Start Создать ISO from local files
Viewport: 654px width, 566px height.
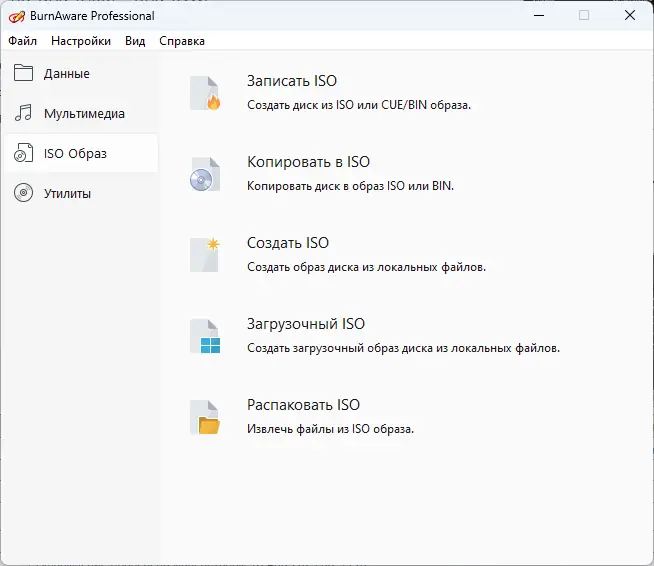pyautogui.click(x=287, y=243)
